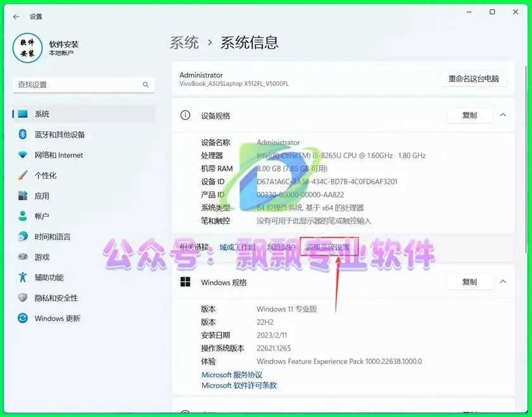Select the 8.00 GB RAM value
Screen dimensions: 532x417
tap(292, 168)
